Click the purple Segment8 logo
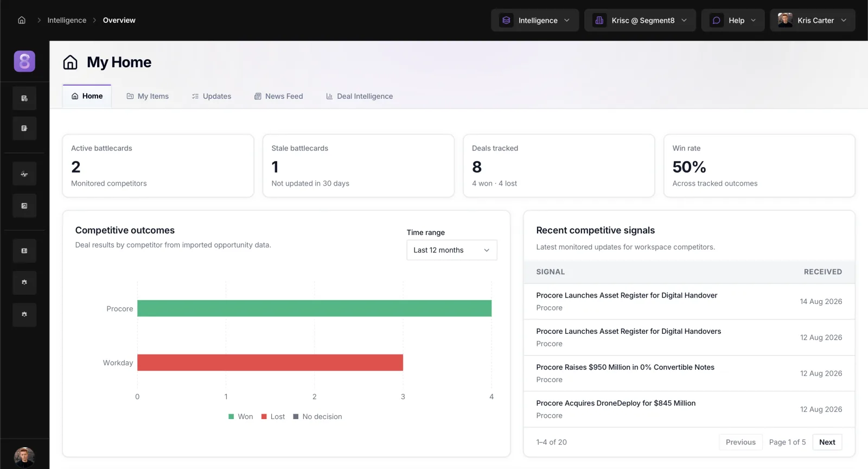 coord(24,61)
